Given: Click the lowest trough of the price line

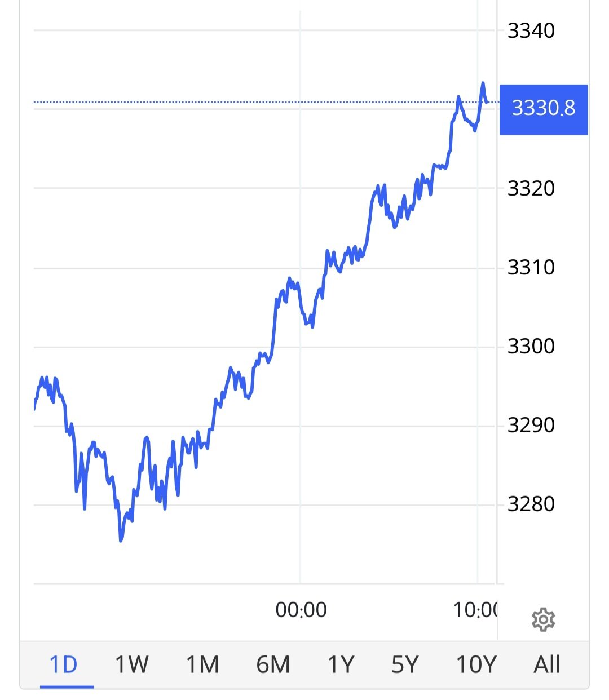Looking at the screenshot, I should [x=121, y=540].
